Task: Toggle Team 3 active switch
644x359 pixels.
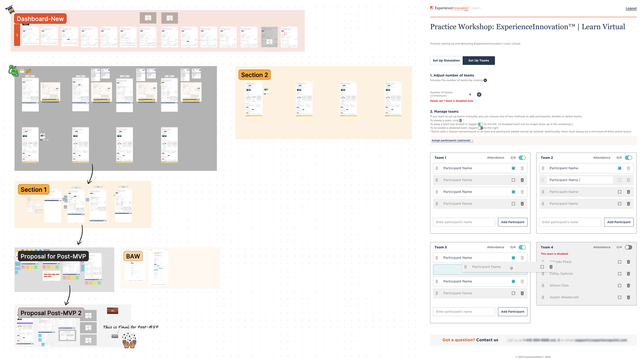Action: [522, 248]
